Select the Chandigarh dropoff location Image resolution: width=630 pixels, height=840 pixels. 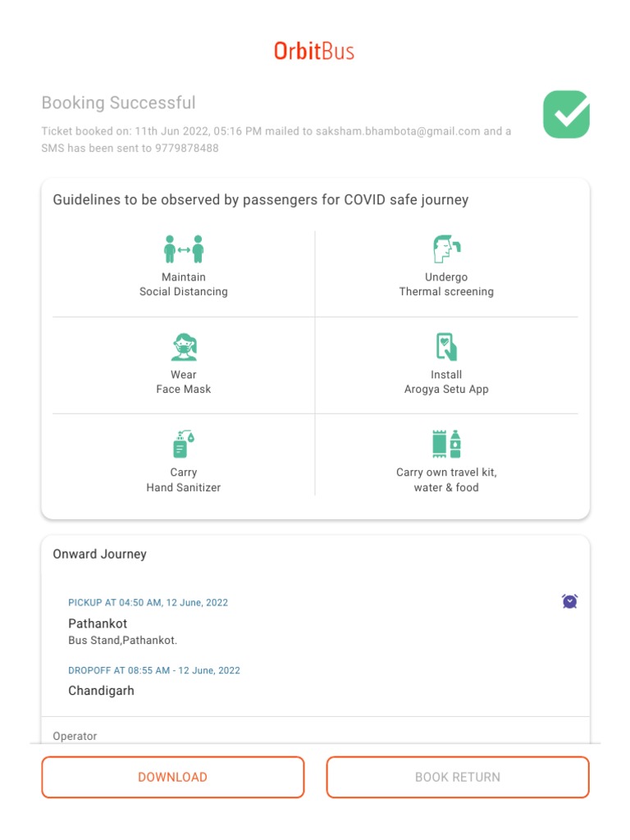point(101,691)
